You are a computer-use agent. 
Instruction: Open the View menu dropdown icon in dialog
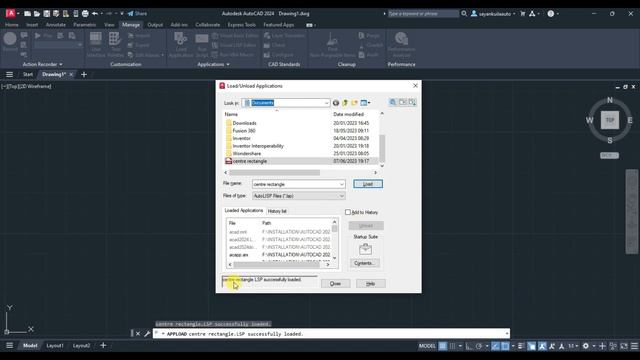365,103
